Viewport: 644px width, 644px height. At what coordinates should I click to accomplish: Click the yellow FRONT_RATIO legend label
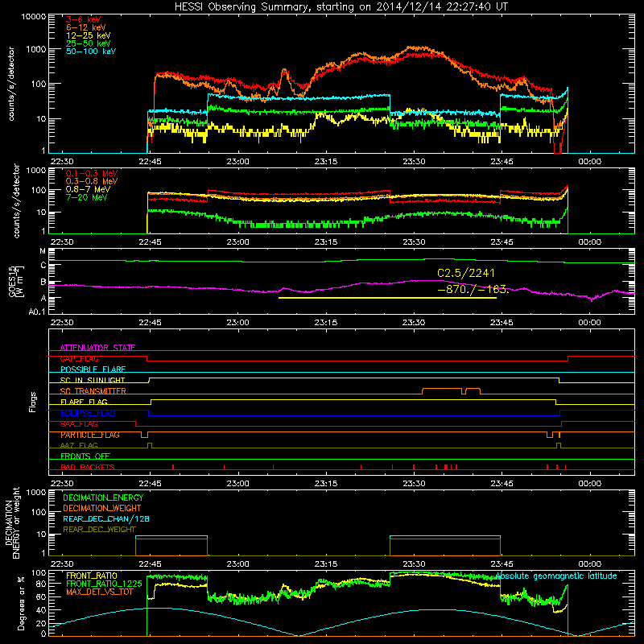(x=92, y=576)
